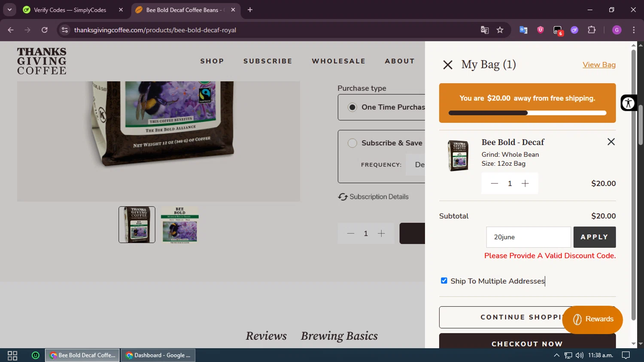644x362 pixels.
Task: Open the red shield extension icon
Action: 541,30
